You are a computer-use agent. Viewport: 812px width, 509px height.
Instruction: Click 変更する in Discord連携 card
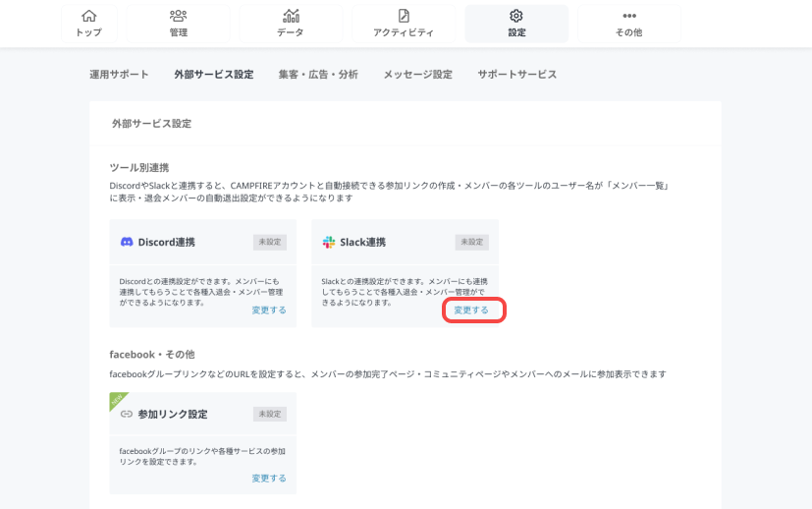(269, 310)
